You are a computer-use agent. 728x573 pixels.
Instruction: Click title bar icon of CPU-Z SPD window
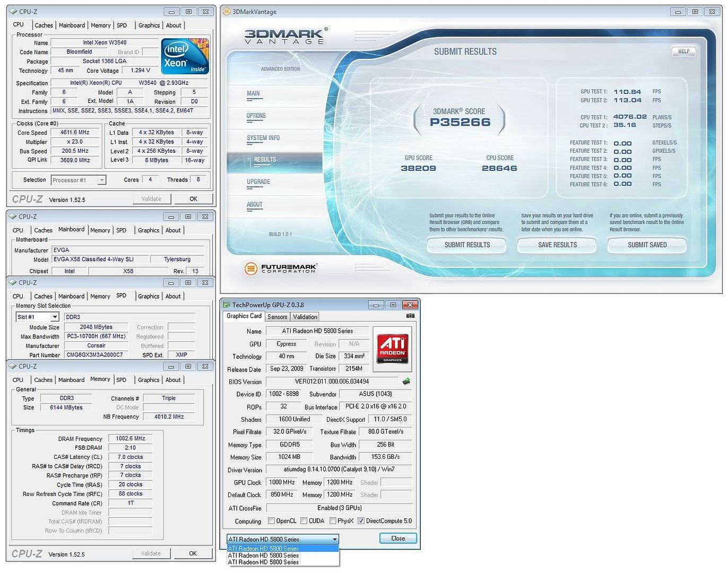click(13, 283)
